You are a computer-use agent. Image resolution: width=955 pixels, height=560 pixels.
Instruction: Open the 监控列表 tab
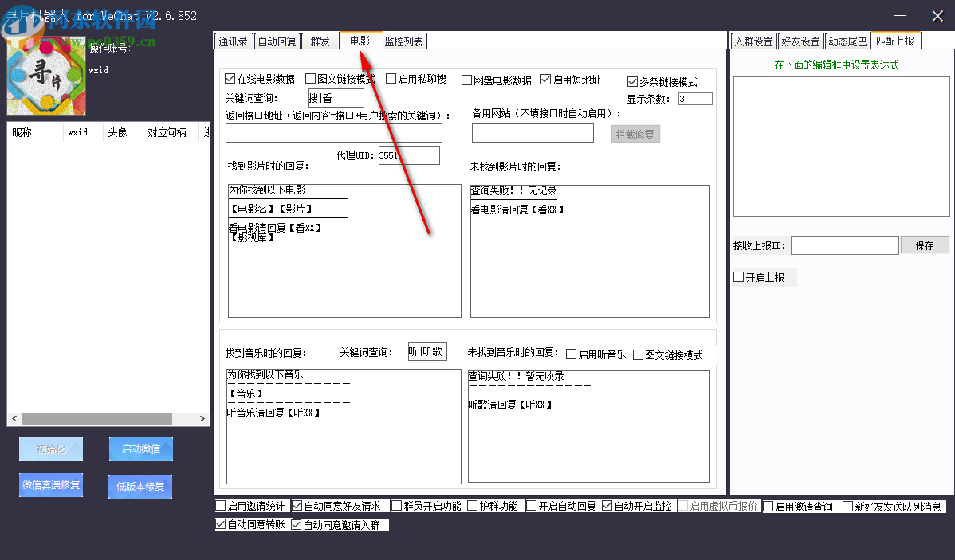point(406,40)
